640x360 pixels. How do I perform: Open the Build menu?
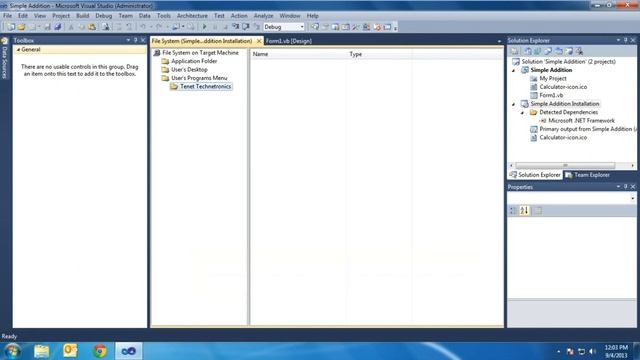(82, 16)
